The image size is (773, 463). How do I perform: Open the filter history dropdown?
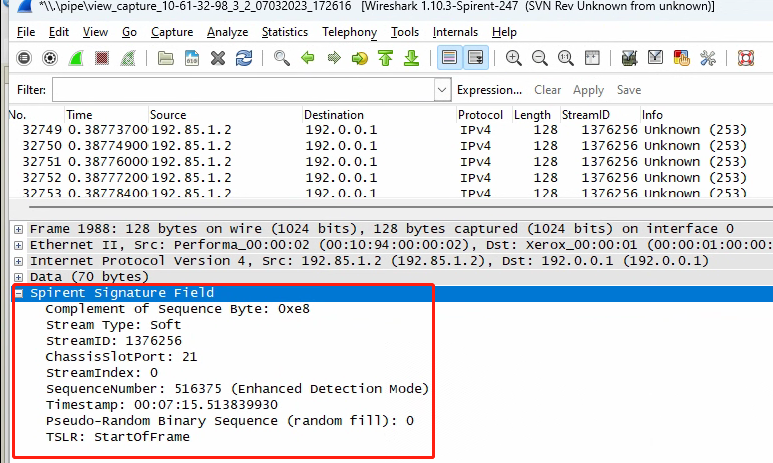[443, 90]
